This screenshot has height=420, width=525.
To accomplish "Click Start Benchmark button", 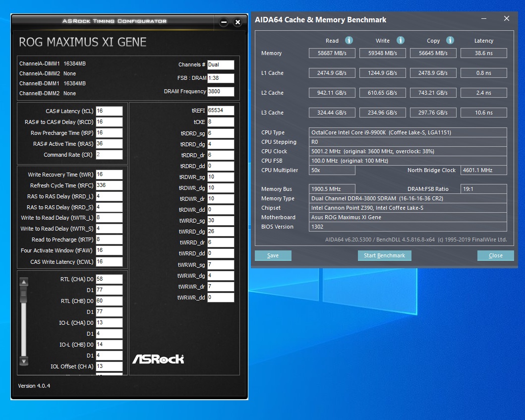I will point(384,255).
